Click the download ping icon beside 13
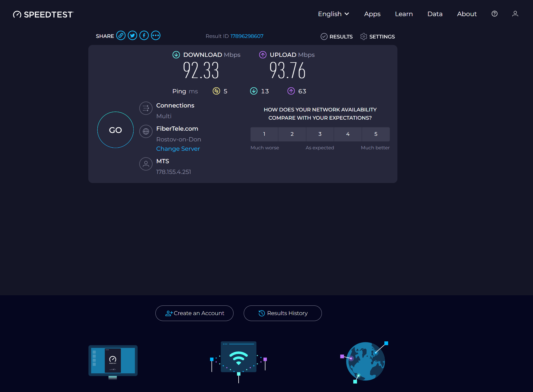 coord(254,91)
